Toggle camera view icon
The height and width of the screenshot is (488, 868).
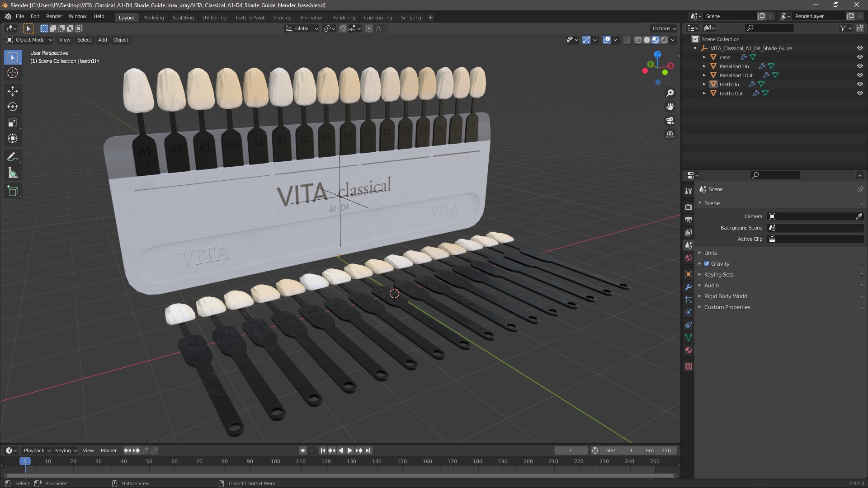click(x=670, y=121)
